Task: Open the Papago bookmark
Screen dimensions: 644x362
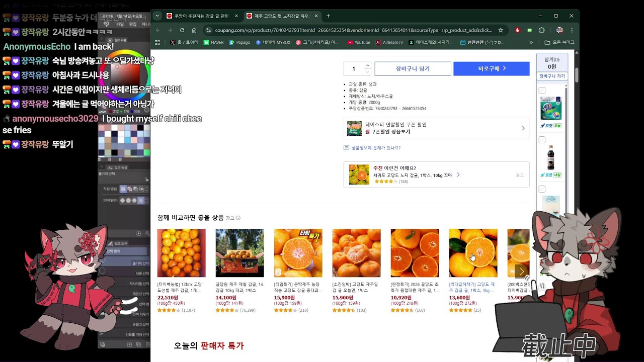Action: (x=239, y=43)
